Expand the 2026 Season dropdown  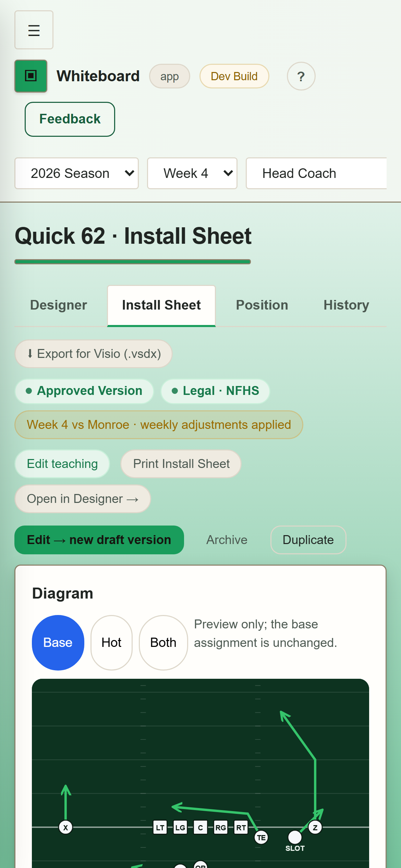[76, 173]
